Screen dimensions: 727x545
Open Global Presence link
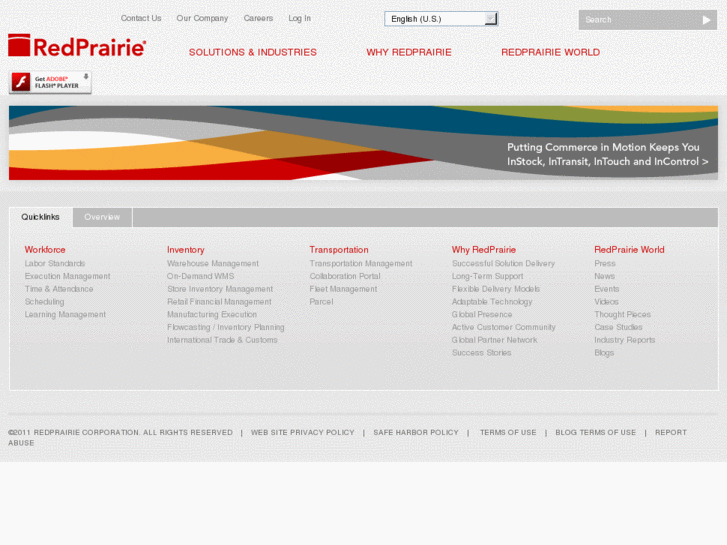[482, 314]
